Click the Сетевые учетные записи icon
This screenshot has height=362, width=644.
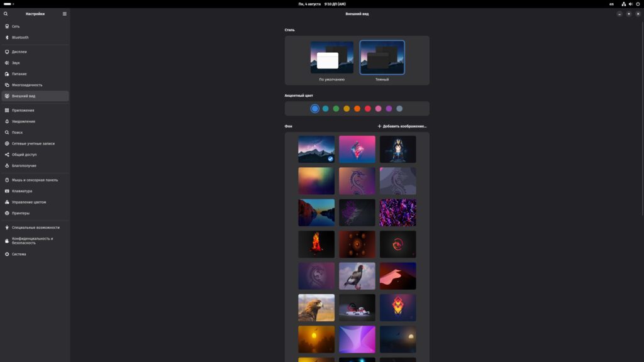click(x=7, y=144)
